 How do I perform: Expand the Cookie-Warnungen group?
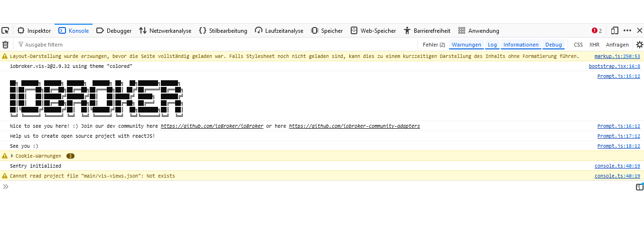click(12, 156)
